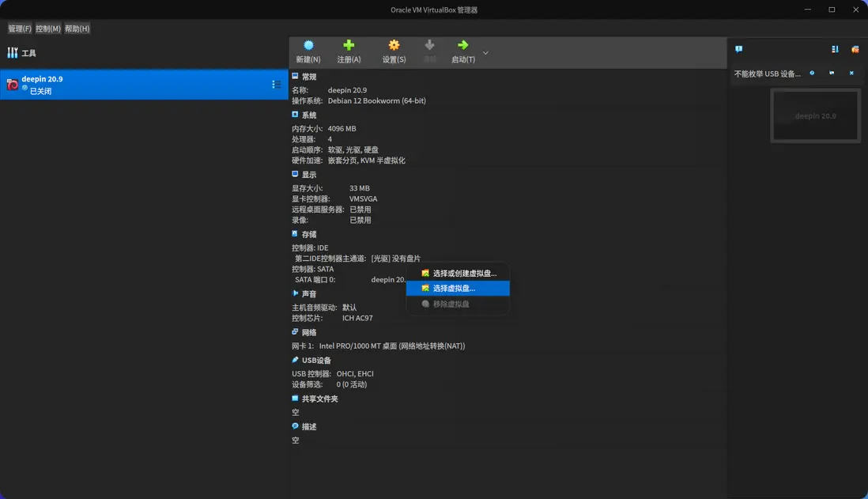Open the 显示 section heading link
The height and width of the screenshot is (499, 868).
pyautogui.click(x=309, y=175)
